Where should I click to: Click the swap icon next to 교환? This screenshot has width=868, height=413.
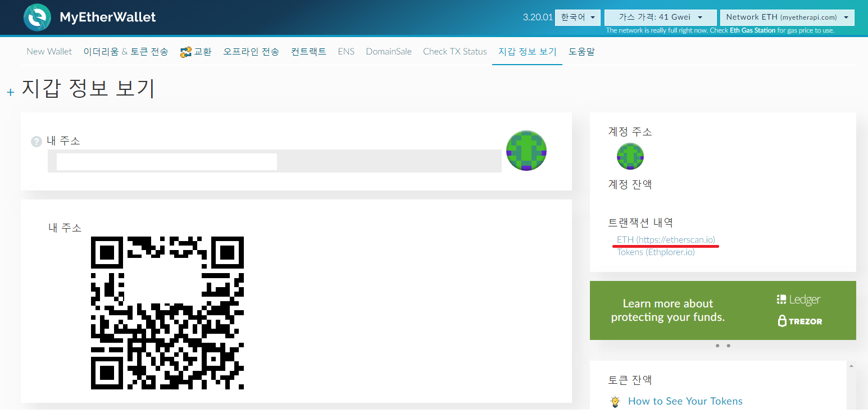(x=186, y=52)
